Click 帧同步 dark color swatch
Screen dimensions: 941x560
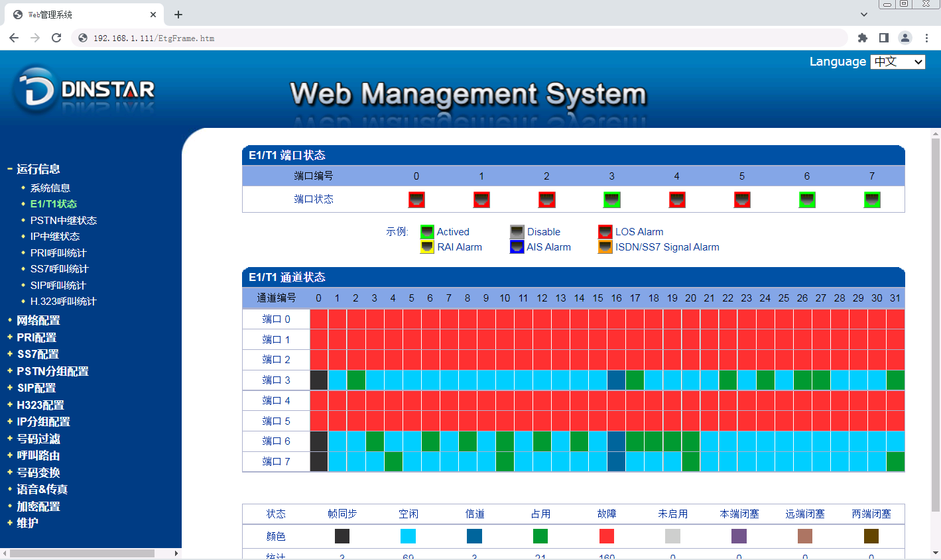click(x=342, y=536)
